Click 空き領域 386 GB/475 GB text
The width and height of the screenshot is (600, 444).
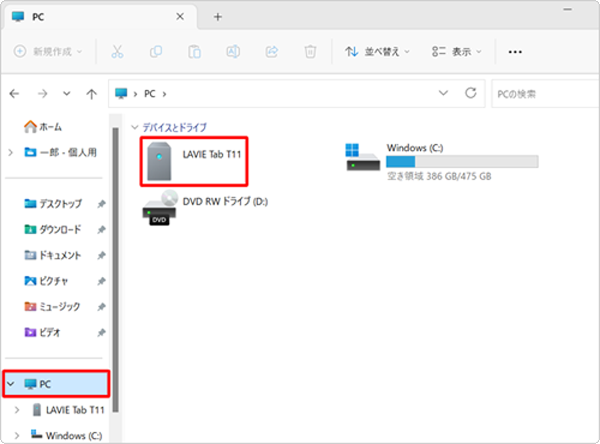click(x=439, y=176)
